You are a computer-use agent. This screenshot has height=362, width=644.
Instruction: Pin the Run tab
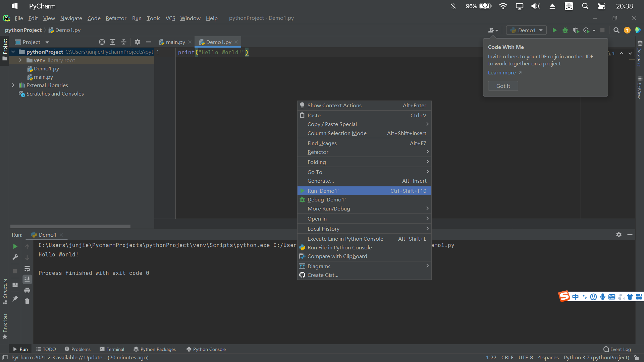click(15, 298)
